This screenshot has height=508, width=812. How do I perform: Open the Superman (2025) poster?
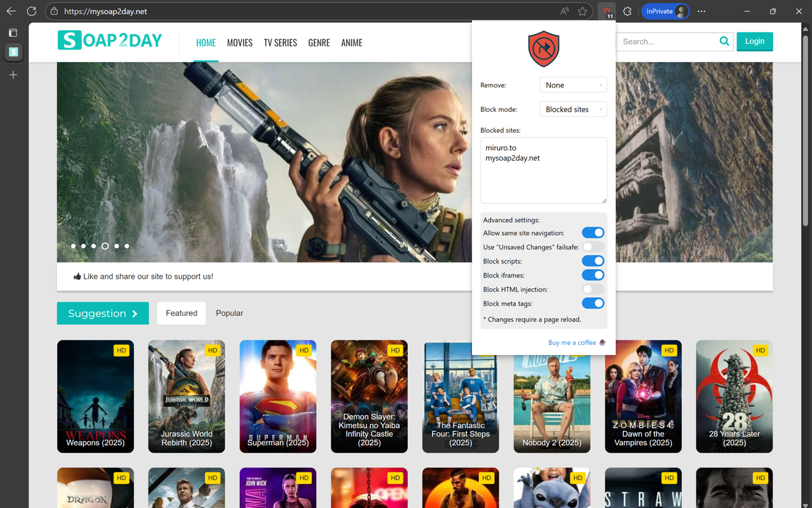(x=278, y=396)
